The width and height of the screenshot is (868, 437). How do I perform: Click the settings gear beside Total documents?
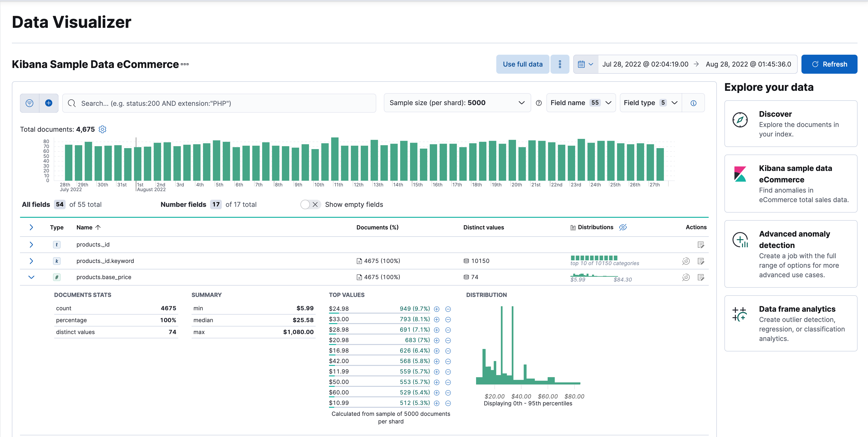tap(102, 129)
